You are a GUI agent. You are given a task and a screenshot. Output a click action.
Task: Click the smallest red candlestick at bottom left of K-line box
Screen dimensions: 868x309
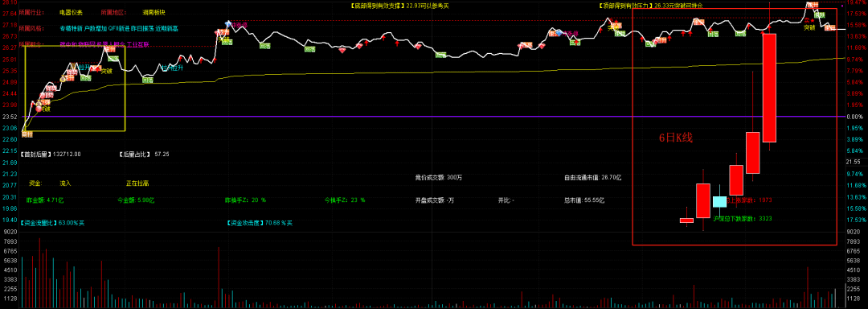pos(686,220)
